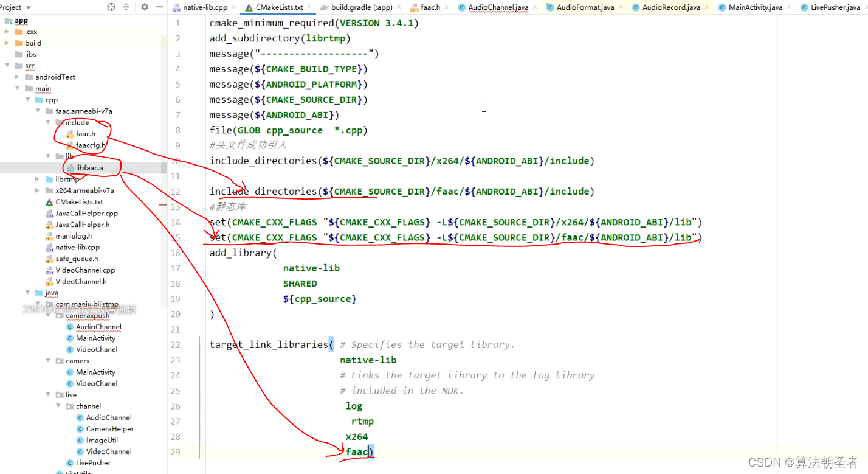Select faac.h header file in tree

click(85, 134)
